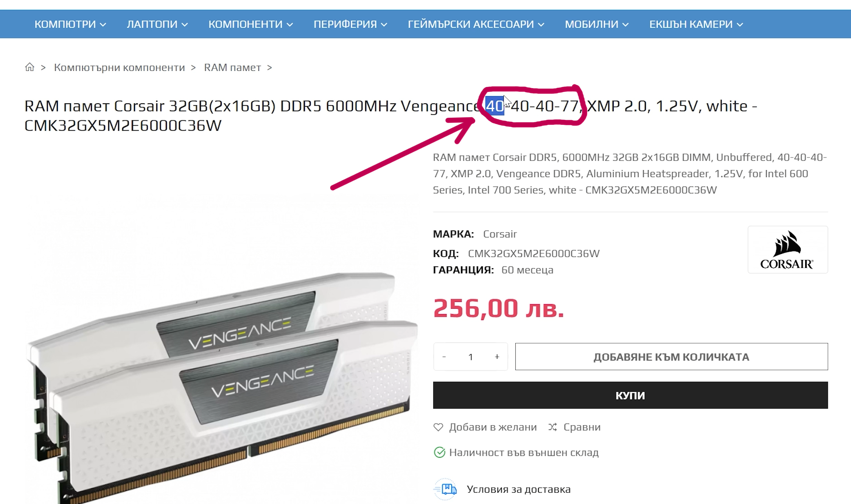Viewport: 851px width, 504px height.
Task: Open the Corsair brand logo
Action: click(787, 250)
